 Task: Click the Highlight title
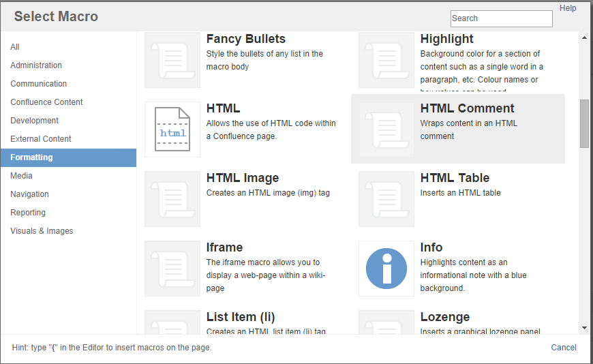pos(446,39)
